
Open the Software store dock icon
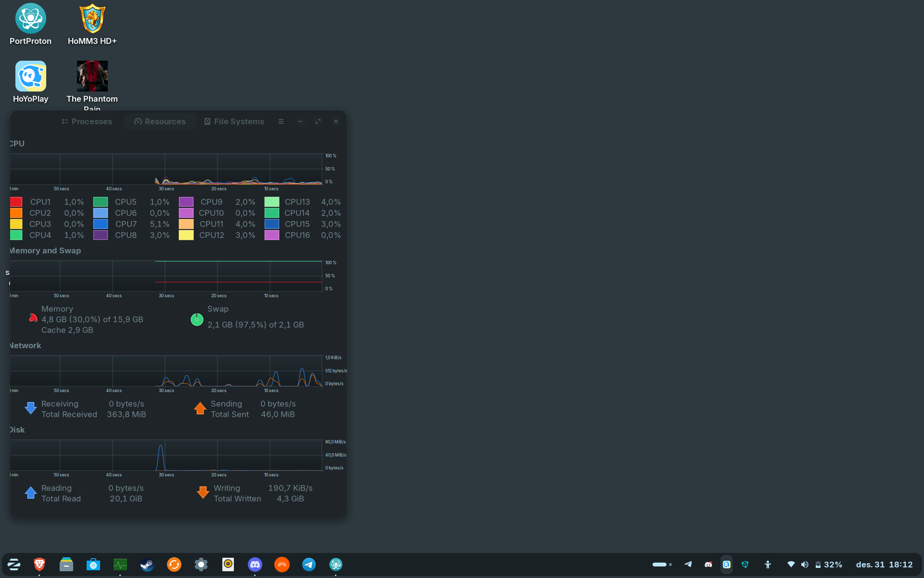tap(93, 565)
